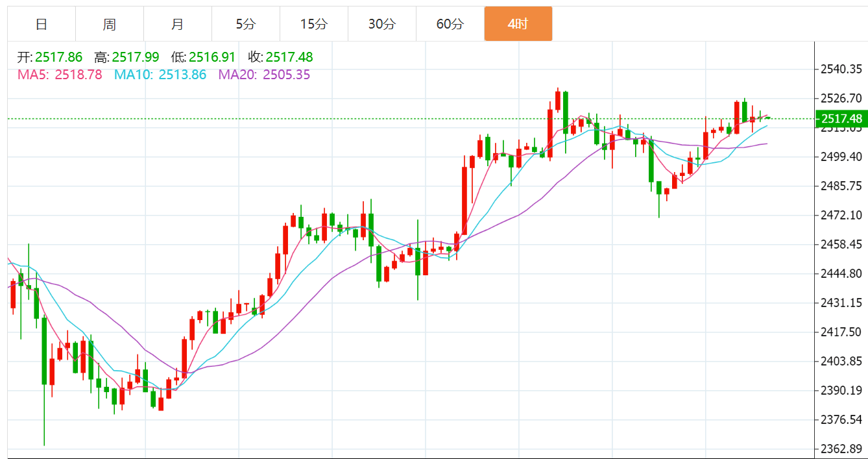
Task: Select the 2431.15 price axis label
Action: (x=841, y=303)
